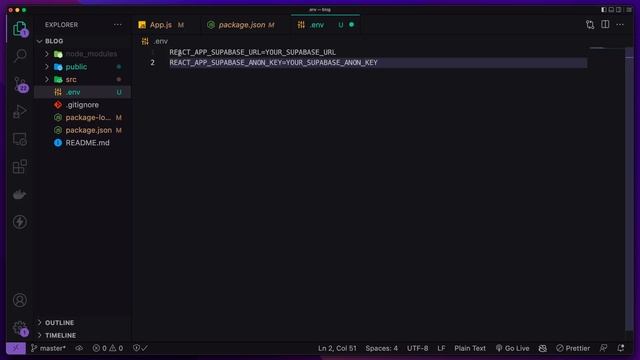Click master branch in status bar
This screenshot has height=360, width=640.
point(48,348)
